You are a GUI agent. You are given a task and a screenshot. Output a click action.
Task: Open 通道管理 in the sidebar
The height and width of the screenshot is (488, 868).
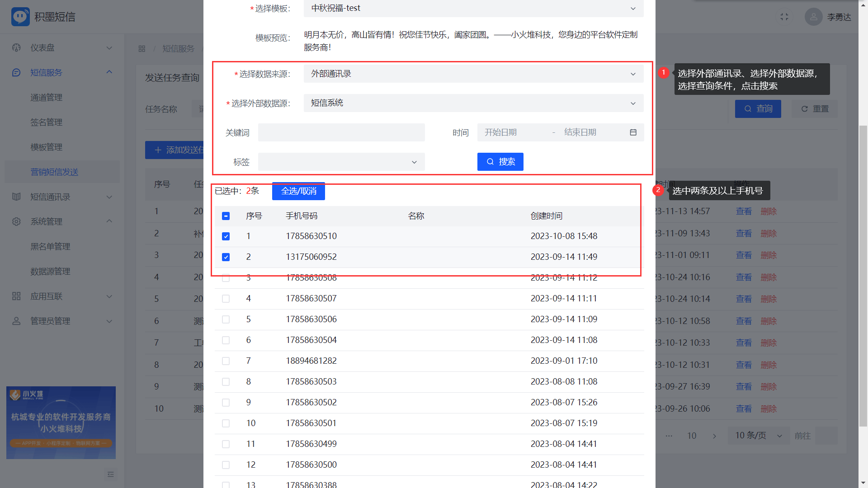tap(46, 98)
